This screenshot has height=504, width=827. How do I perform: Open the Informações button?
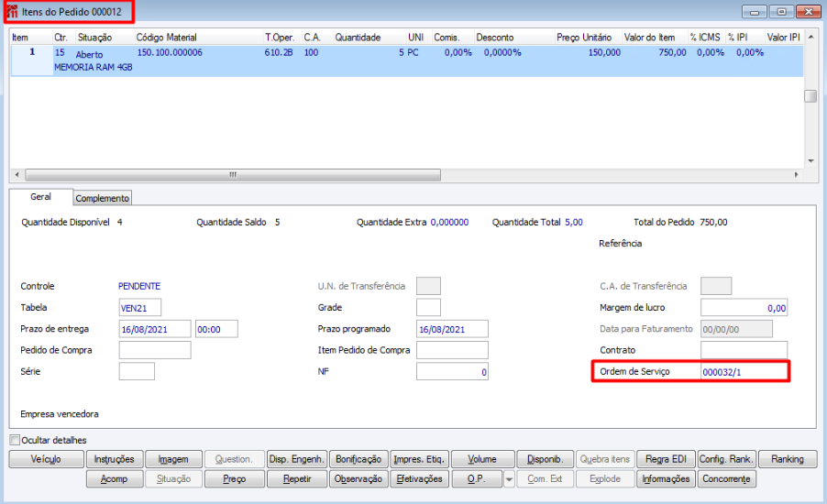(x=667, y=479)
